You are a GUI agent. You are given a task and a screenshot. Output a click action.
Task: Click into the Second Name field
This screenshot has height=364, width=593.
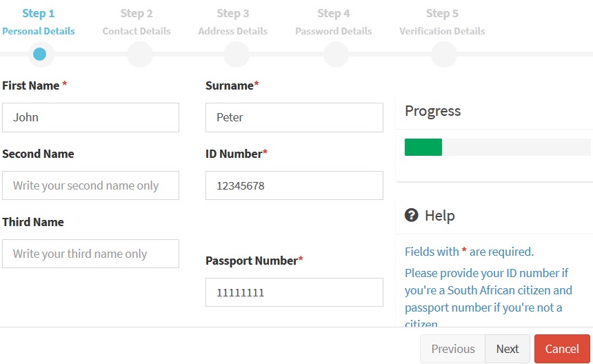click(x=90, y=185)
